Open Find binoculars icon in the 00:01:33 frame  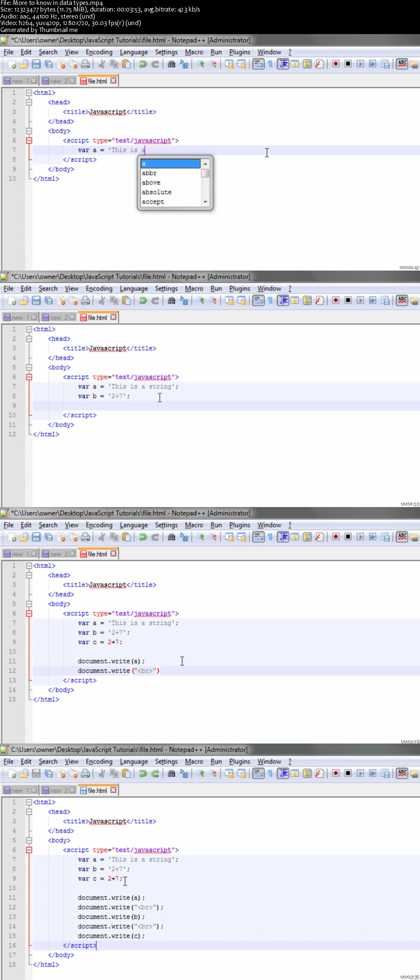click(x=171, y=301)
